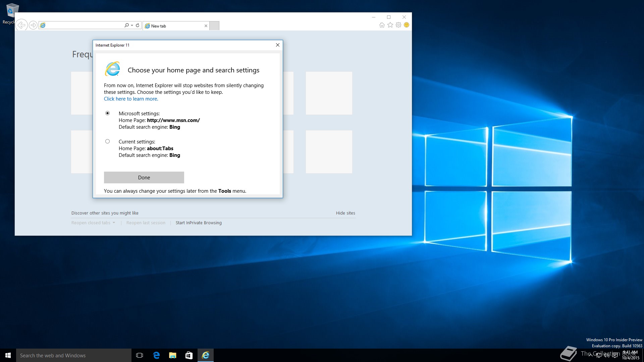Image resolution: width=644 pixels, height=362 pixels.
Task: Click the about:Tabs home page text
Action: tap(160, 148)
